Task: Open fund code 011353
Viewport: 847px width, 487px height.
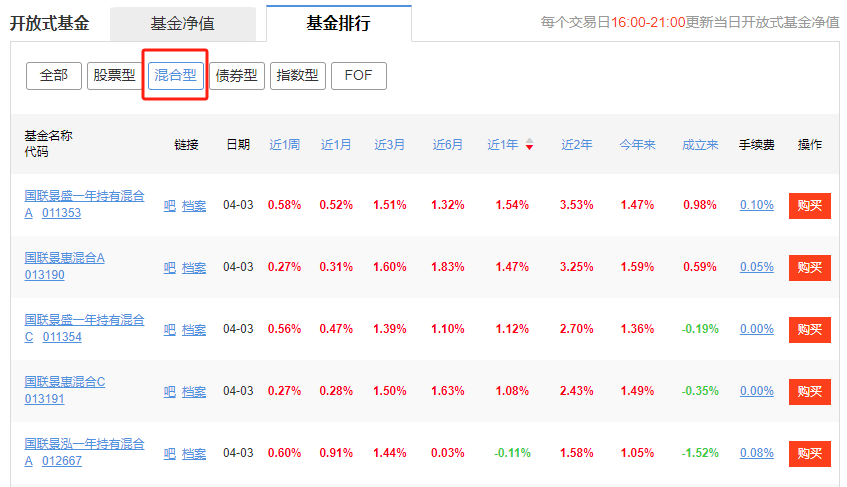Action: pos(62,213)
